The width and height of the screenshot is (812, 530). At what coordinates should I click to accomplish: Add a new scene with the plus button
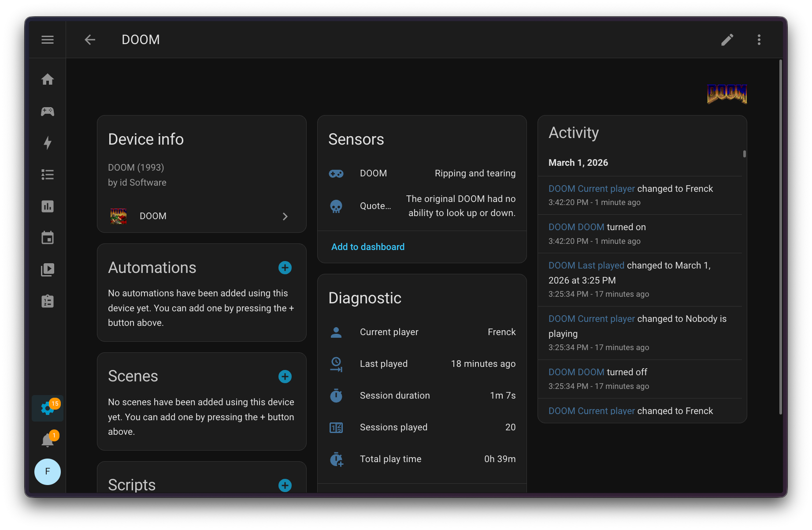click(285, 377)
